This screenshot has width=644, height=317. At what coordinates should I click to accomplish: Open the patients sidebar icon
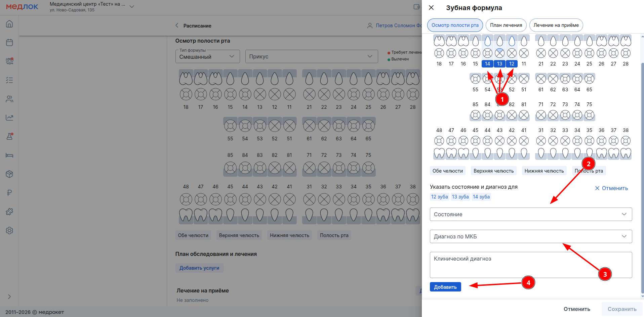9,99
